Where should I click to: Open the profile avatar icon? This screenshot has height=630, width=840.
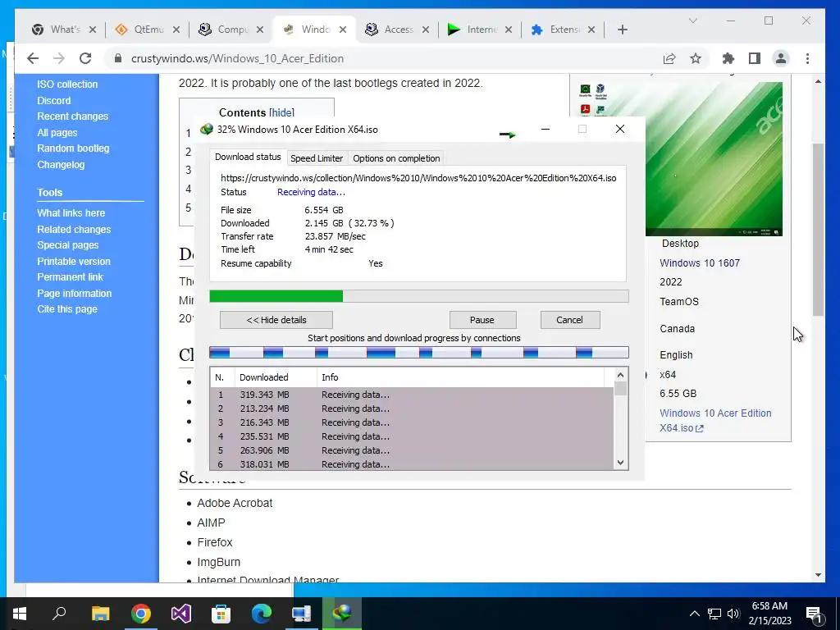click(781, 58)
